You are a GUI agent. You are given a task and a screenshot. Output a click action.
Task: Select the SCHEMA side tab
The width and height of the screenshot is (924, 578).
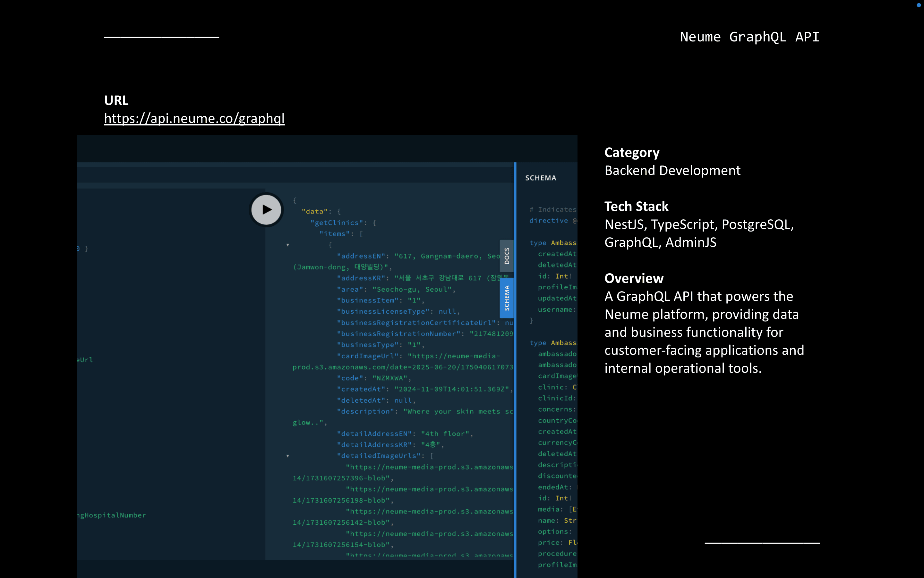pos(507,298)
